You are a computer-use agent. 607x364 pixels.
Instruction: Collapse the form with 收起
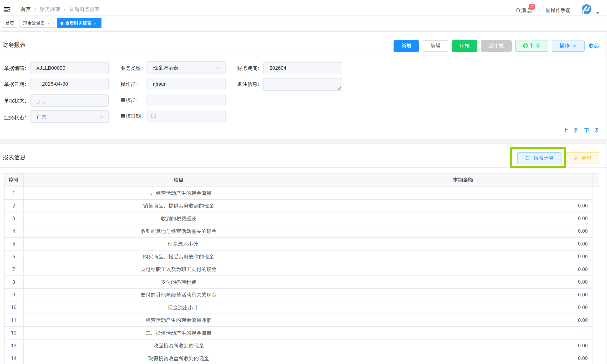click(x=594, y=46)
